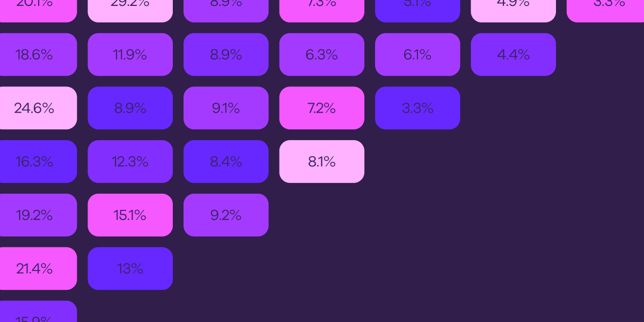Select the 12.3% cell
Image resolution: width=644 pixels, height=322 pixels.
(130, 162)
